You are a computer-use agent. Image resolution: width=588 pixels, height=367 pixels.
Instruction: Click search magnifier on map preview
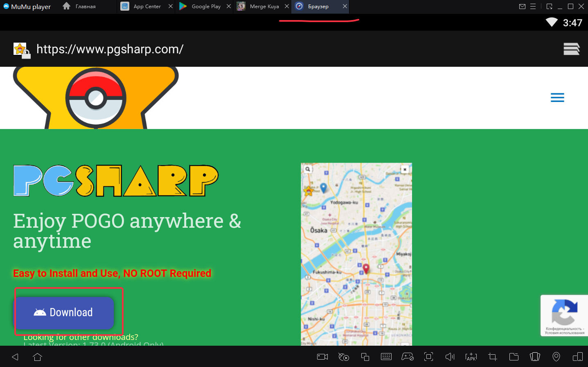click(308, 169)
